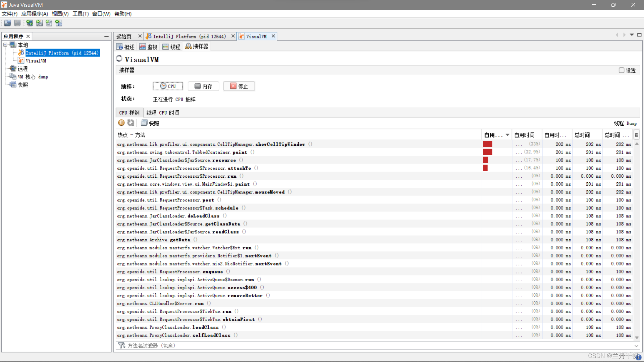The height and width of the screenshot is (362, 644).
Task: Toggle the 设置 settings checkbox
Action: point(621,70)
